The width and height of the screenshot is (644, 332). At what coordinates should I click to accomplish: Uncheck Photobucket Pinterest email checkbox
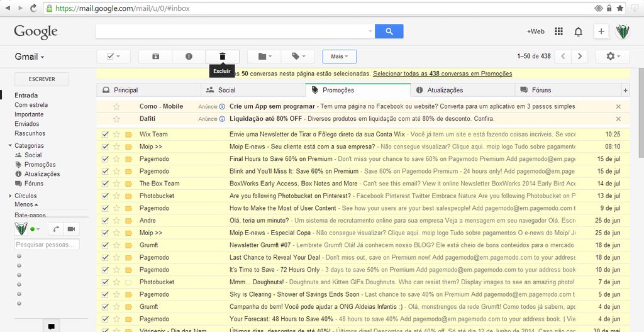click(105, 196)
